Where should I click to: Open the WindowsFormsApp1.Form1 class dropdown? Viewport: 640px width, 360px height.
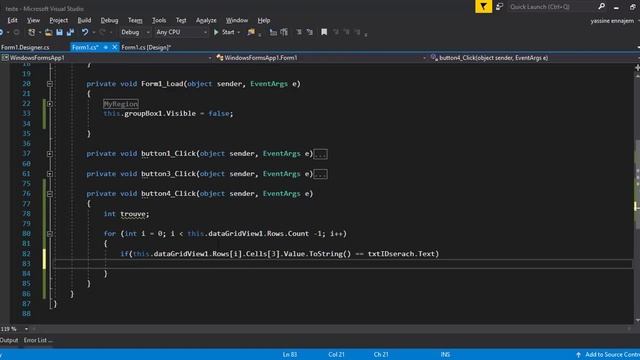point(320,58)
